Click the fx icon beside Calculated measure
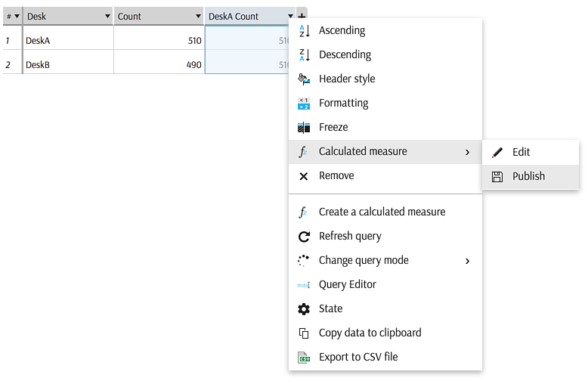Image resolution: width=588 pixels, height=381 pixels. pos(303,152)
